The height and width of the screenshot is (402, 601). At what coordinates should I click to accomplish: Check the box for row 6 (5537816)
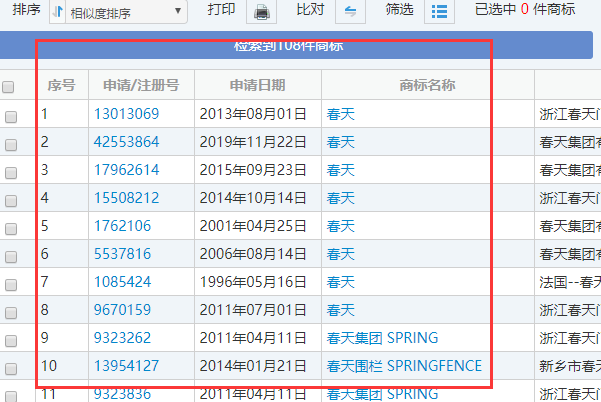click(11, 256)
